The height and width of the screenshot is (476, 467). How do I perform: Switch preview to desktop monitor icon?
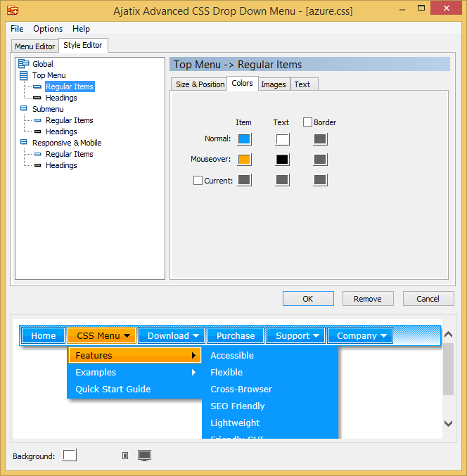[145, 456]
